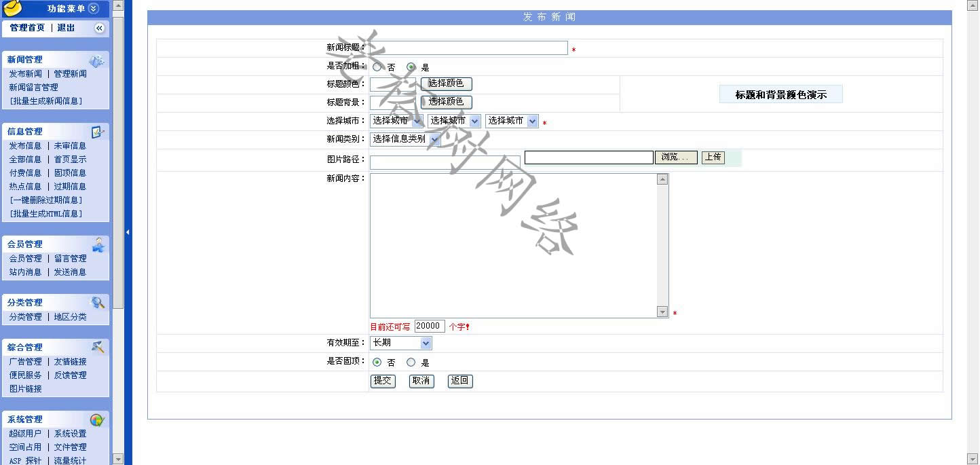
Task: Click 选择颜色 button for 标题颜色
Action: tap(446, 83)
